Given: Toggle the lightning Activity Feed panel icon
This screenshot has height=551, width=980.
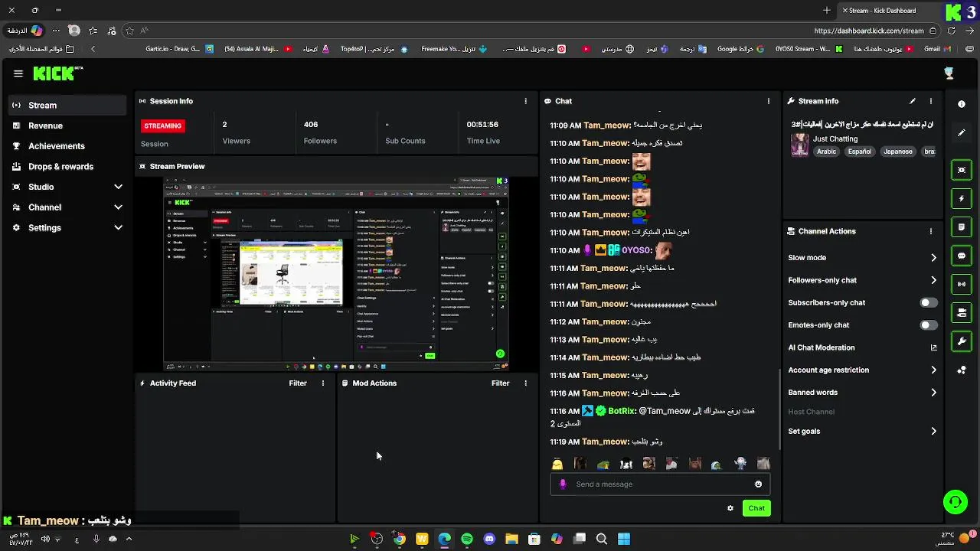Looking at the screenshot, I should tap(962, 199).
